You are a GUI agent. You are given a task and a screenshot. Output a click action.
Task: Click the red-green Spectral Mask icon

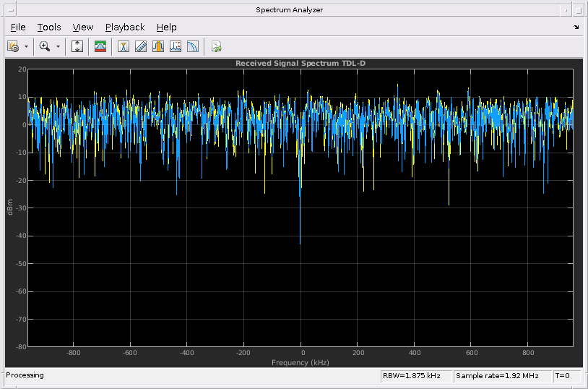(100, 46)
